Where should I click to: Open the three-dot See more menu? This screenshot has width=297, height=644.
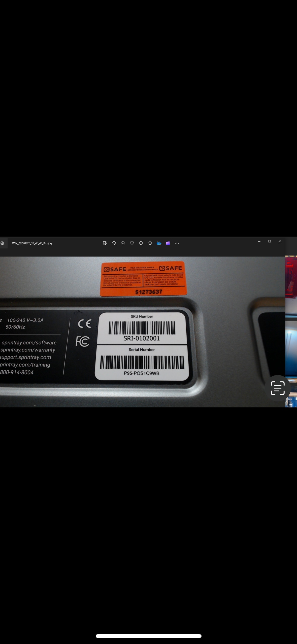(177, 243)
